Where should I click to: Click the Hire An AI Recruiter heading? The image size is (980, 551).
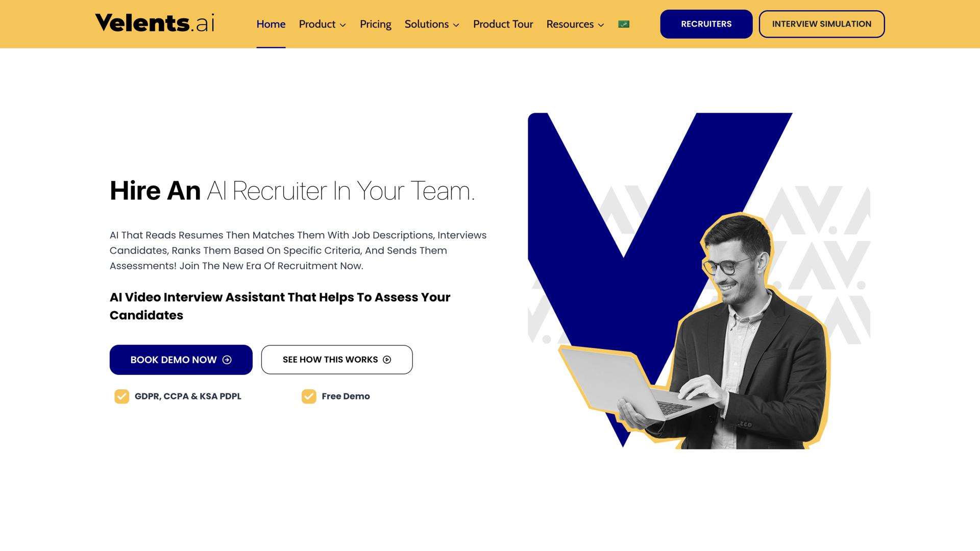tap(292, 191)
